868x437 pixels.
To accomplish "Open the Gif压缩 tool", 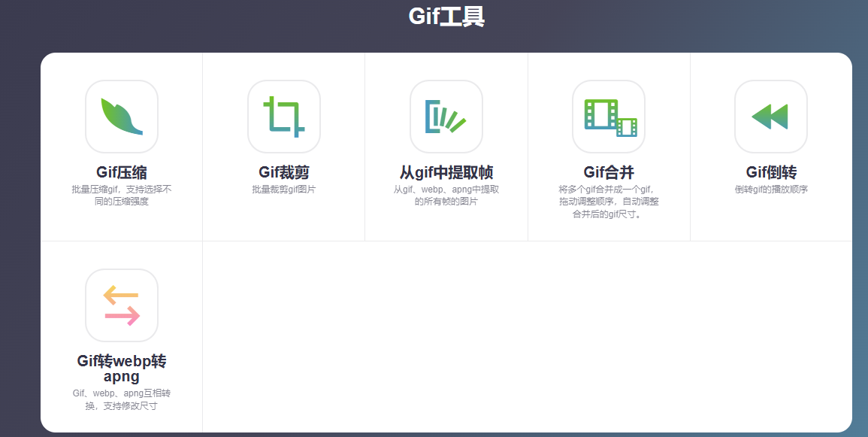I will (x=122, y=171).
